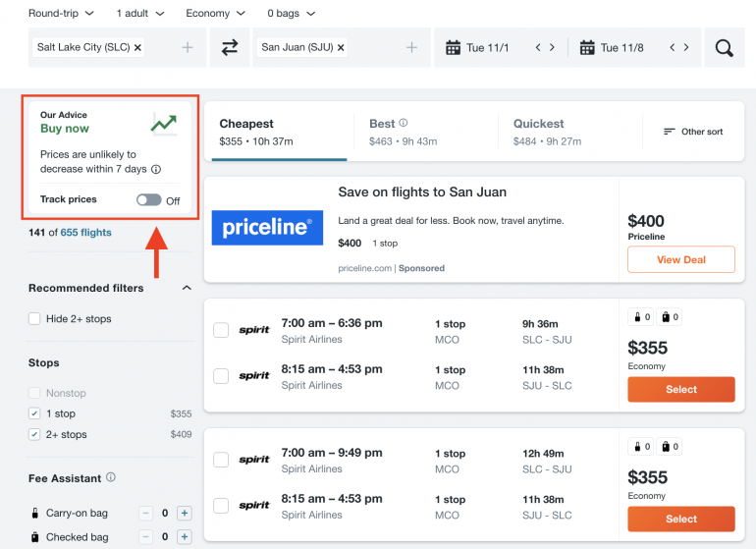Advance return date Tue 11/8 to next day
The width and height of the screenshot is (756, 549).
(687, 47)
